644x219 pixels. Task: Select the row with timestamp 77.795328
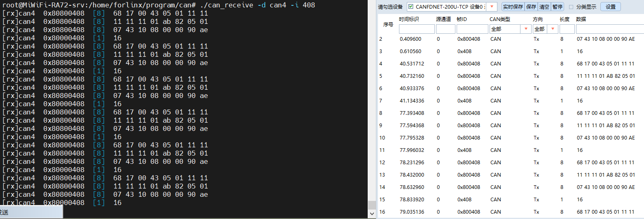(x=511, y=138)
